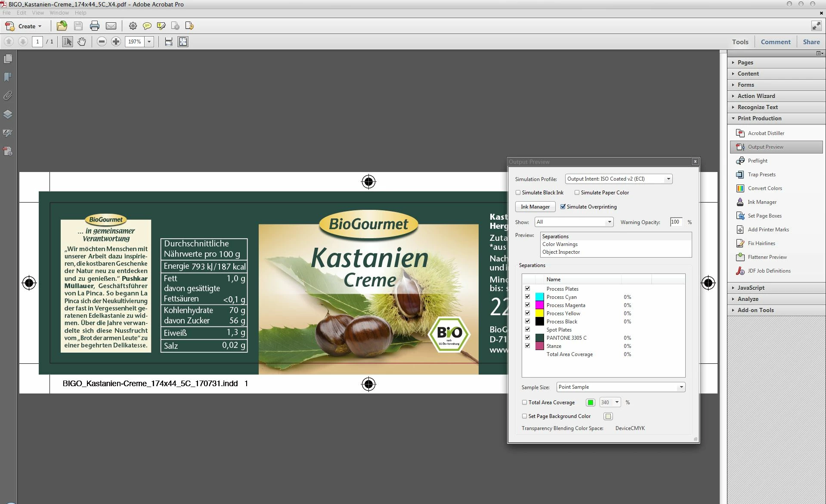This screenshot has height=504, width=826.
Task: Click the Print icon in the toolbar
Action: [95, 26]
